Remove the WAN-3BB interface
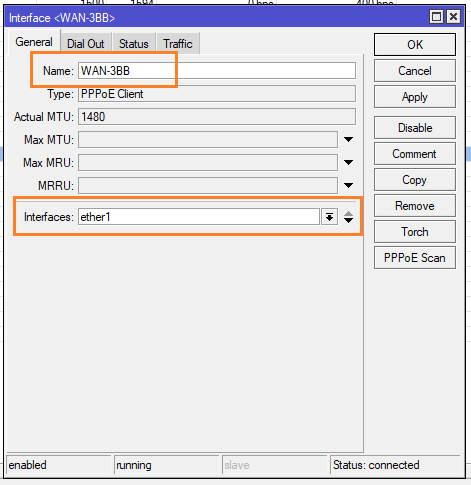Viewport: 471px width, 485px height. click(415, 206)
